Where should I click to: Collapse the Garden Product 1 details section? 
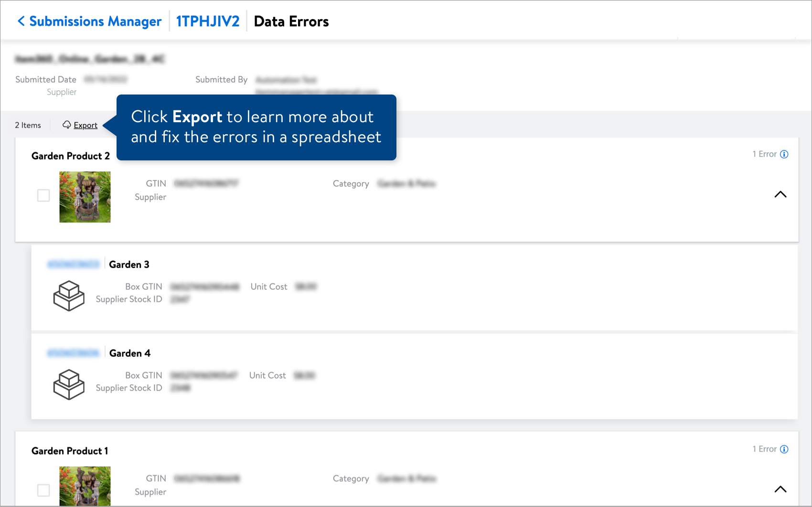click(780, 489)
